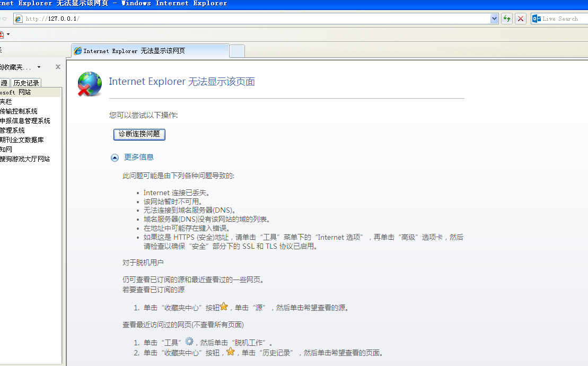Click the bullet Internet 连接已丢失

tap(176, 193)
